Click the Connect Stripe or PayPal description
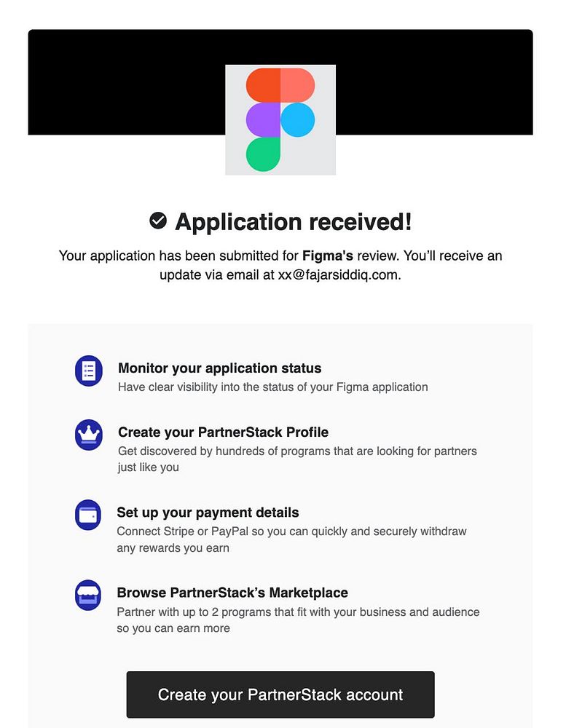Viewport: 566px width, 728px height. pyautogui.click(x=291, y=539)
